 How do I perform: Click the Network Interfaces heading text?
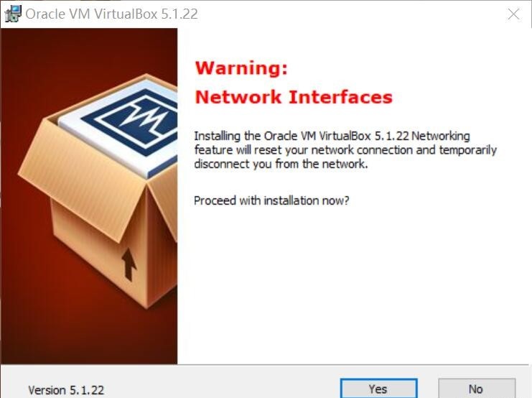click(294, 97)
